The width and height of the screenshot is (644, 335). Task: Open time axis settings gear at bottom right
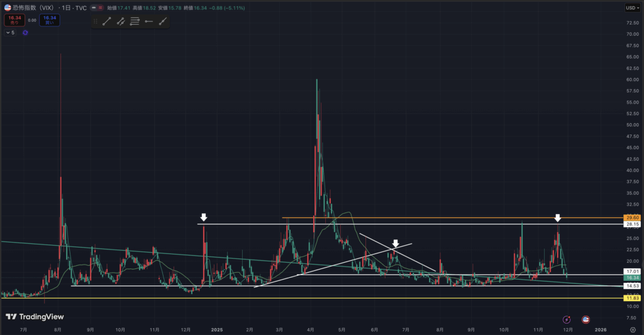pyautogui.click(x=632, y=329)
